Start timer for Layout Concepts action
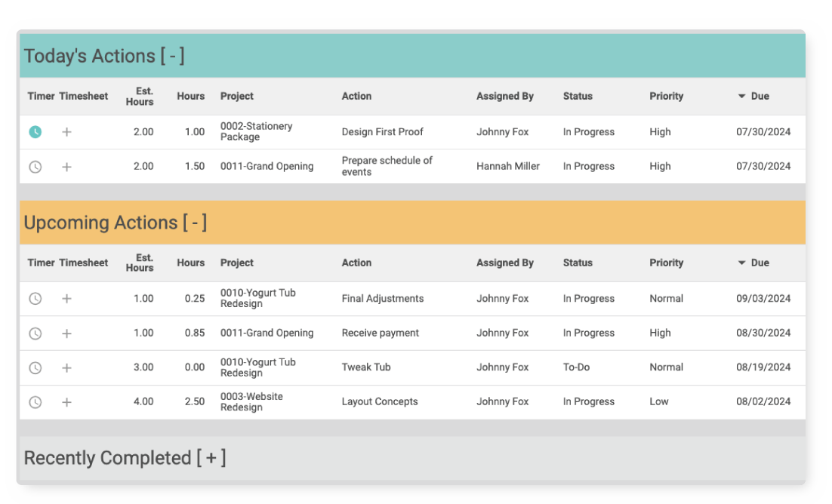The width and height of the screenshot is (832, 504). tap(35, 402)
